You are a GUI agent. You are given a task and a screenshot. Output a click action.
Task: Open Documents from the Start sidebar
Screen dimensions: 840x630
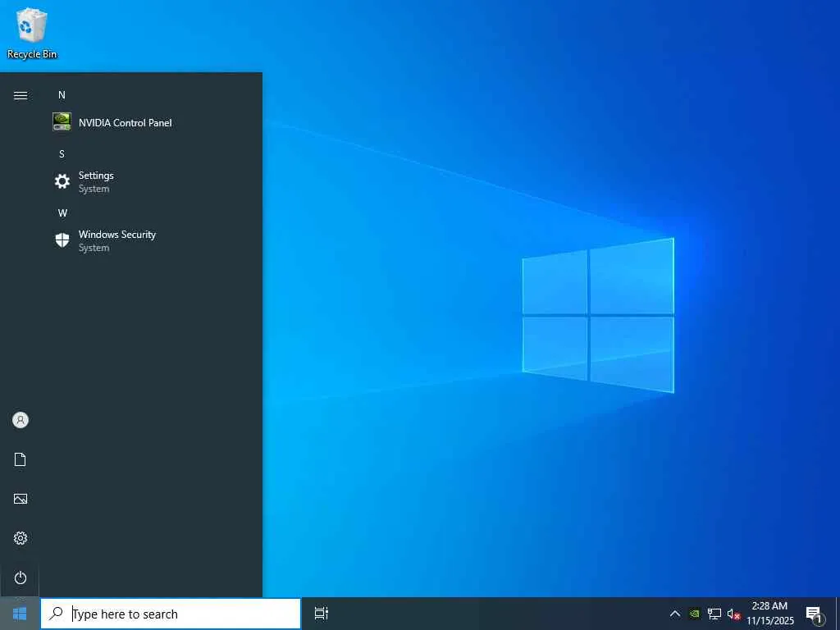click(x=21, y=459)
